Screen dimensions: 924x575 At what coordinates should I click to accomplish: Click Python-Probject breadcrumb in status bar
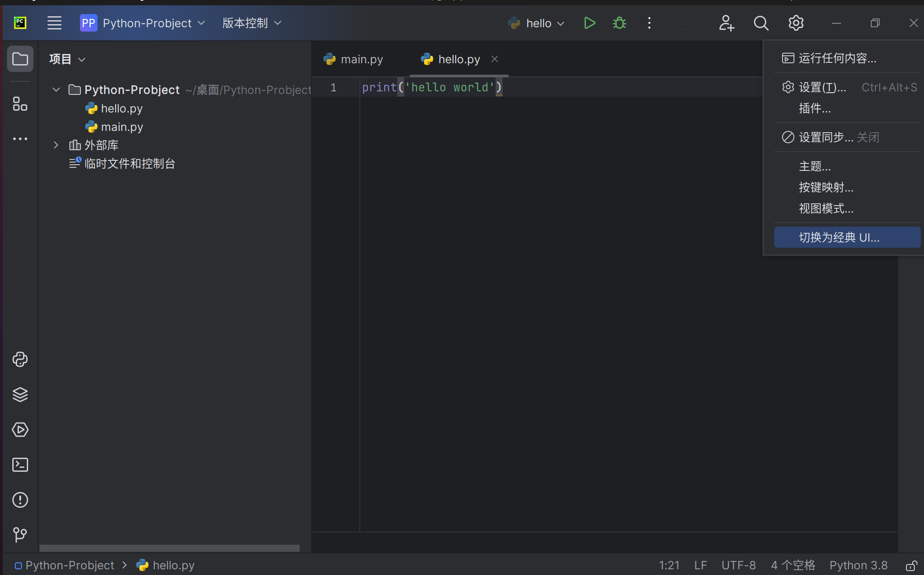(65, 565)
